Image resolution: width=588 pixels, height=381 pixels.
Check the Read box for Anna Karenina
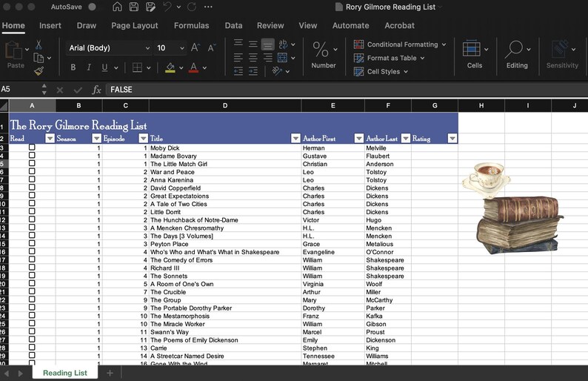click(32, 179)
